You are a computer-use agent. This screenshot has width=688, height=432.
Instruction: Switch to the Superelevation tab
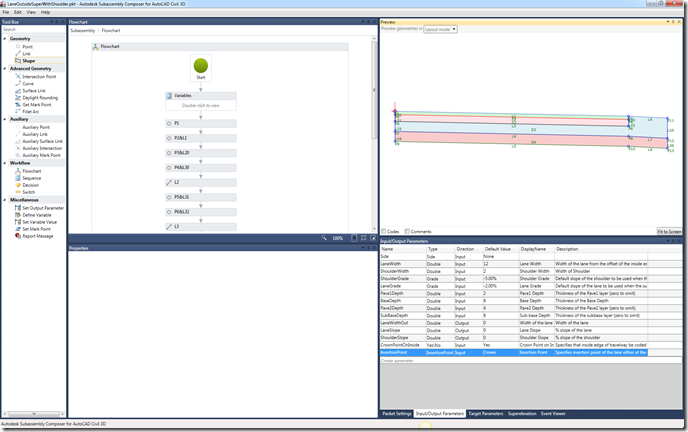coord(522,413)
